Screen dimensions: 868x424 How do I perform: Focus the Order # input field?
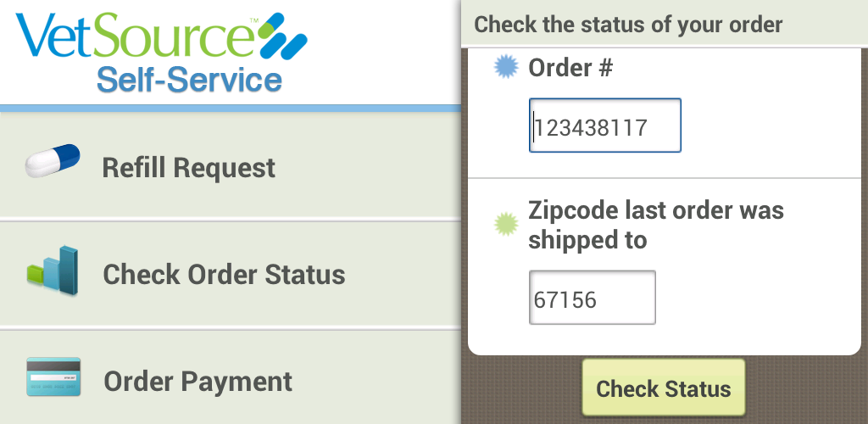(x=604, y=126)
